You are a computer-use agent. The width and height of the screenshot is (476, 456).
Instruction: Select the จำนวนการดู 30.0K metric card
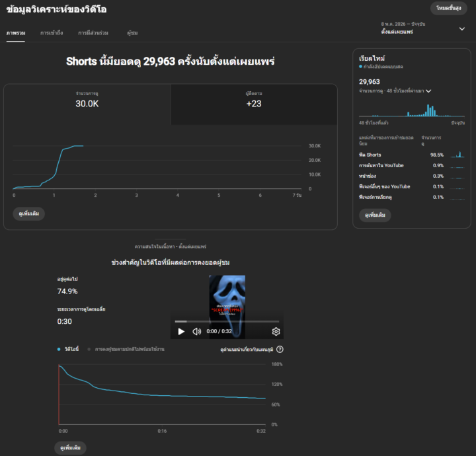(x=87, y=104)
